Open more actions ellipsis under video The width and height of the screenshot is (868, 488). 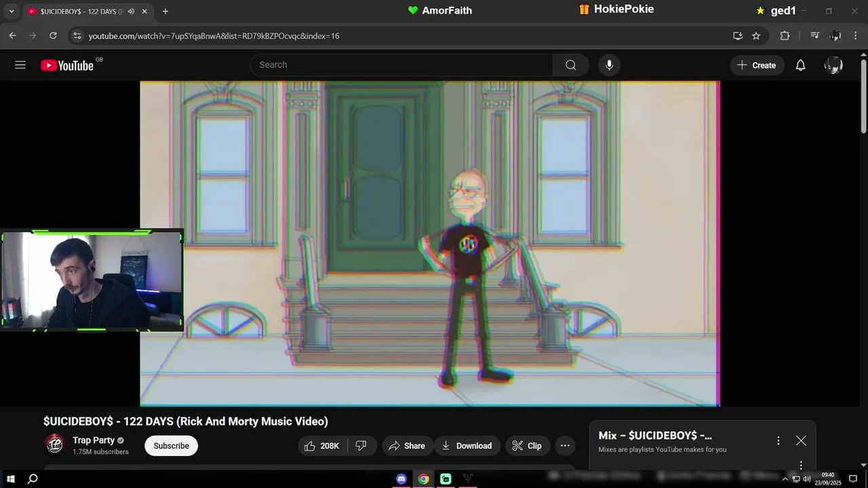pos(565,445)
